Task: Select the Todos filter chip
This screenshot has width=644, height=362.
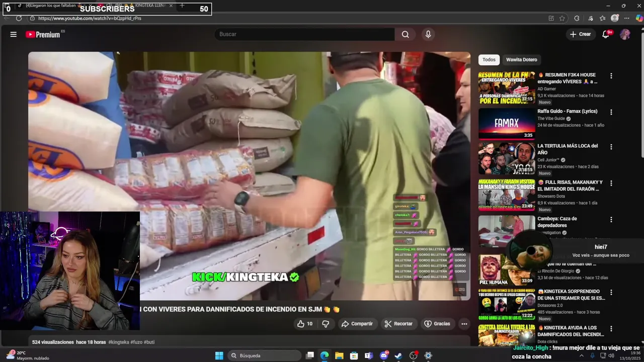Action: [489, 60]
